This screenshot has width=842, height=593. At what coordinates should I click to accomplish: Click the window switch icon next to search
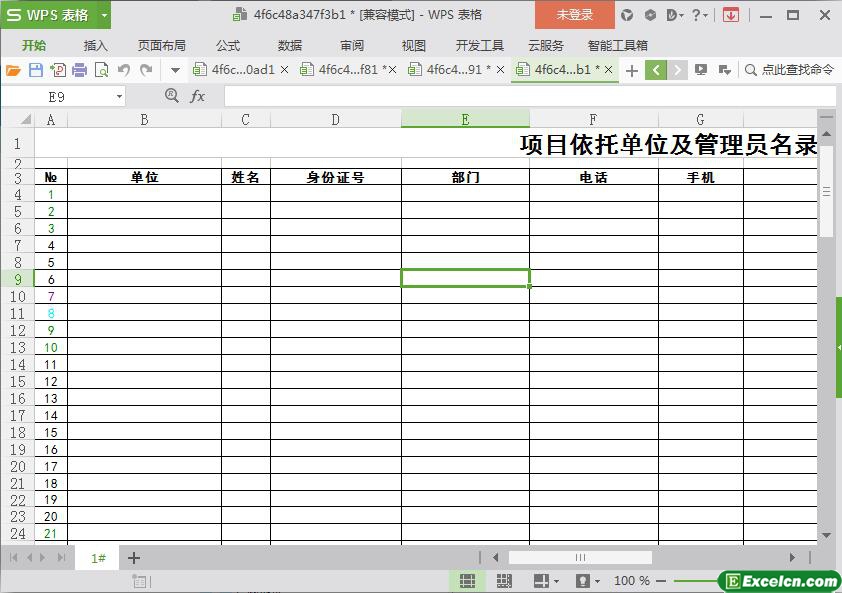(724, 70)
